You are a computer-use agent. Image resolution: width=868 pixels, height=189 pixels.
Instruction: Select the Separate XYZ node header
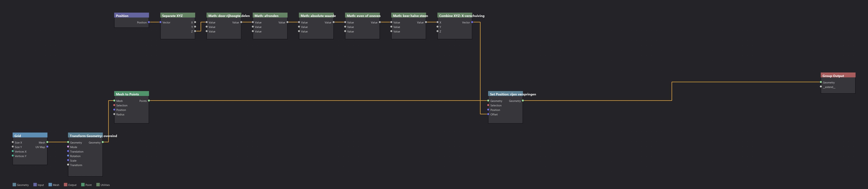click(177, 15)
